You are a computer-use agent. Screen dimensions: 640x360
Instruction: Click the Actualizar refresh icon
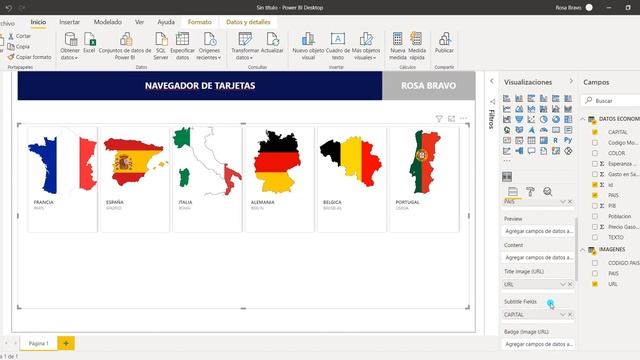(x=272, y=39)
